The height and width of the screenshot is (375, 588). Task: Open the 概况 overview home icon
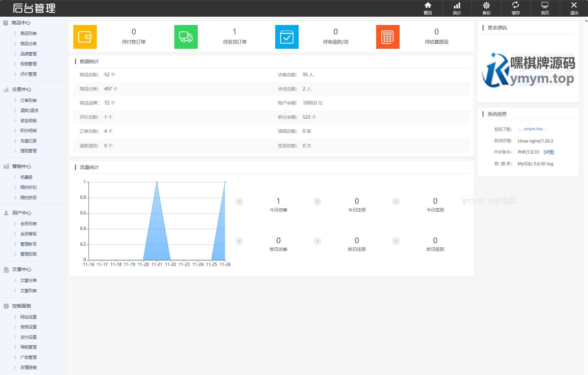point(428,5)
